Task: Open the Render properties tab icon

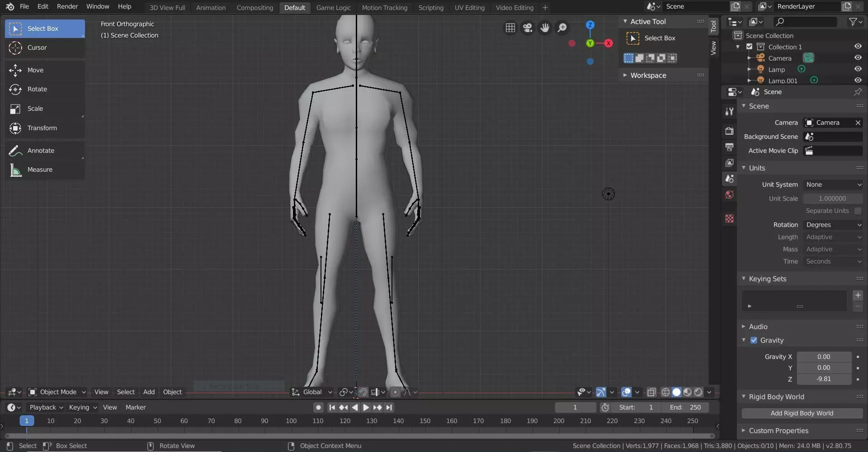Action: (729, 131)
